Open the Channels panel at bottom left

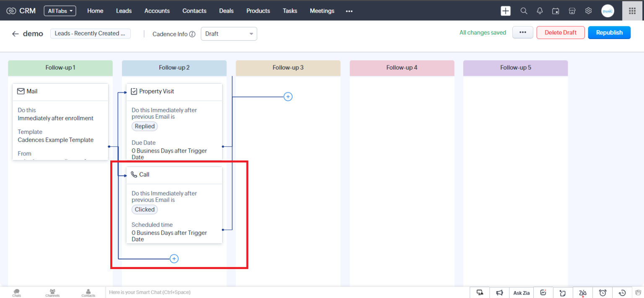tap(52, 292)
